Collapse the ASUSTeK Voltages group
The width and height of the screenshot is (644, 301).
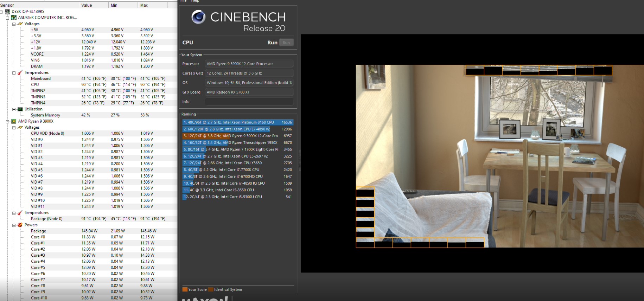click(x=14, y=24)
